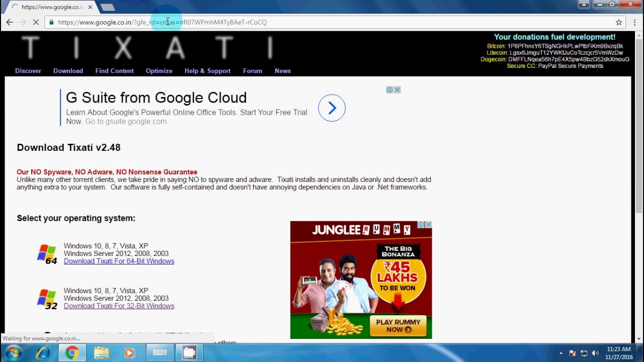Click 'Download Tixati v2.48' heading
Screen dimensions: 644x362
pyautogui.click(x=68, y=147)
